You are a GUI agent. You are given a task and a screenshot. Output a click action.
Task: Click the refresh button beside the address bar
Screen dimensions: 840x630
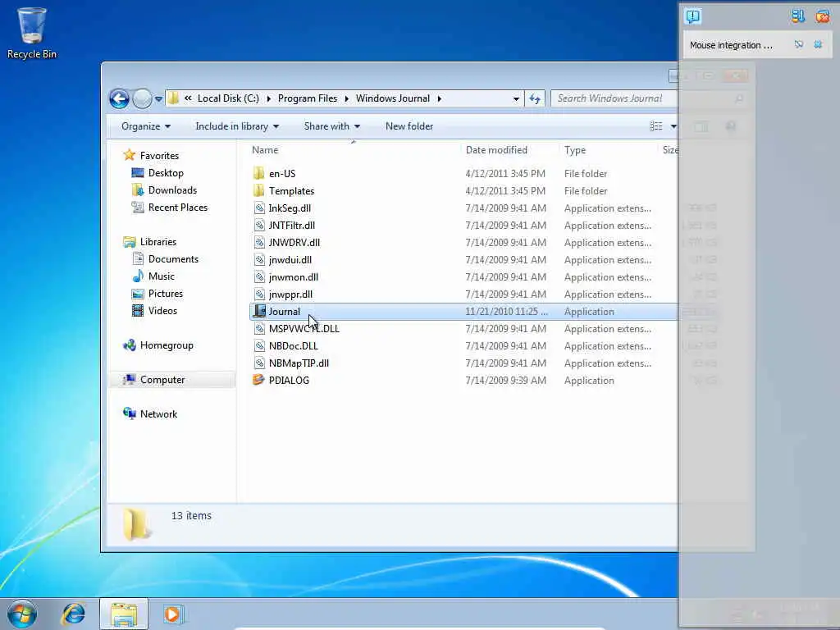(x=535, y=98)
